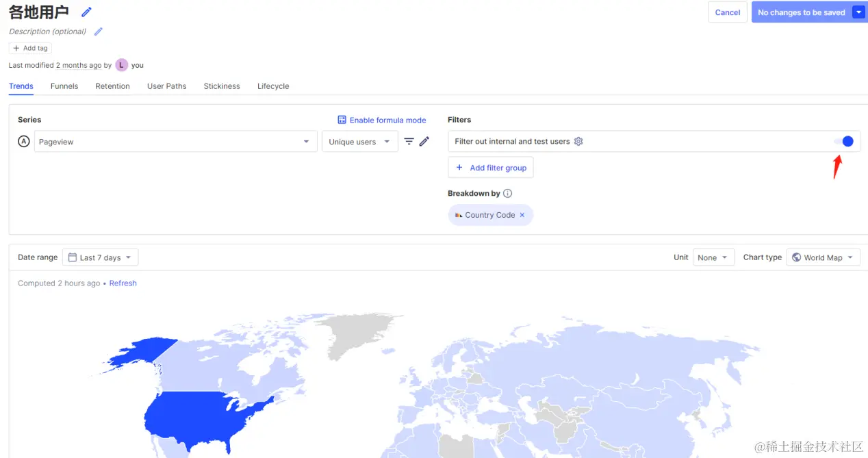Click No changes to be saved button
The image size is (868, 458).
pyautogui.click(x=801, y=12)
